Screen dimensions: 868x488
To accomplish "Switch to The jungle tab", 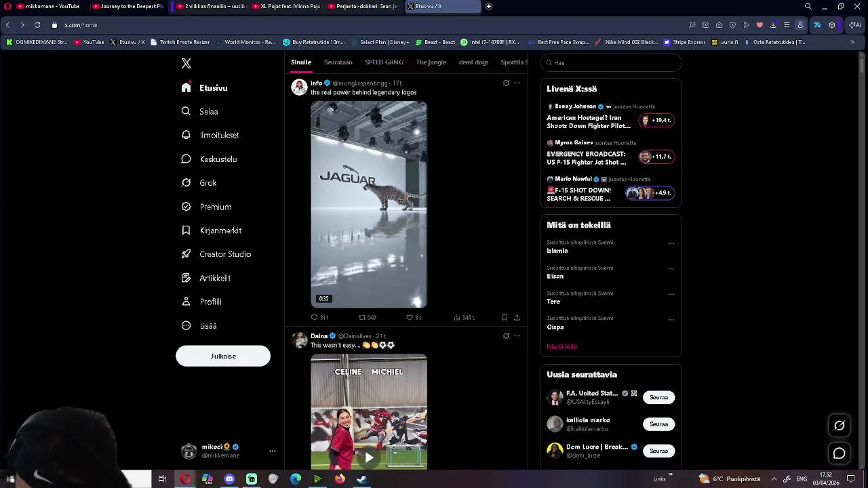I will (431, 62).
